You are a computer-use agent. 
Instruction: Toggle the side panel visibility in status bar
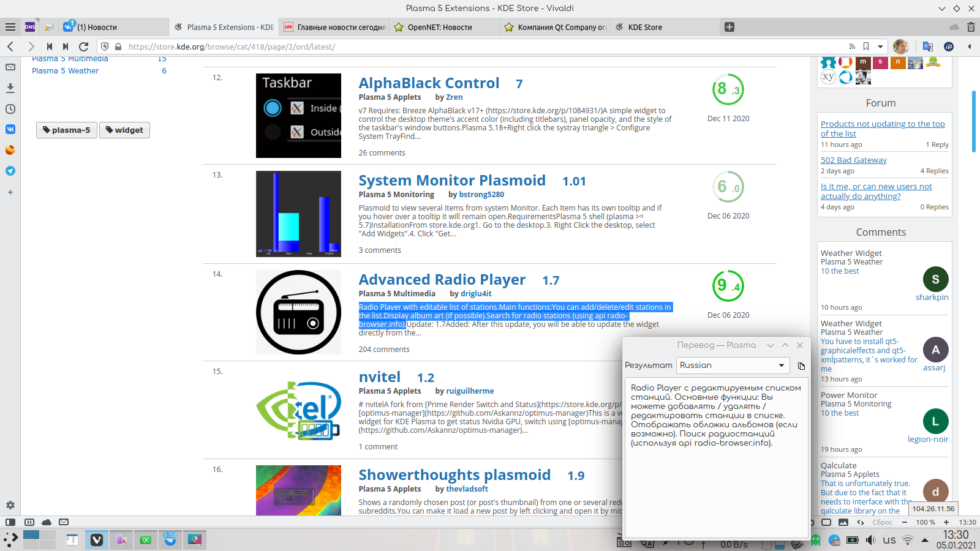[10, 522]
